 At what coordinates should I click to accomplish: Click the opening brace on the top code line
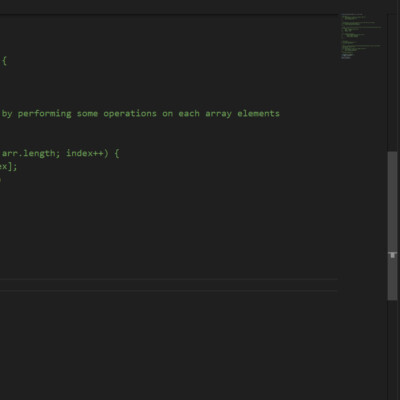[x=4, y=61]
